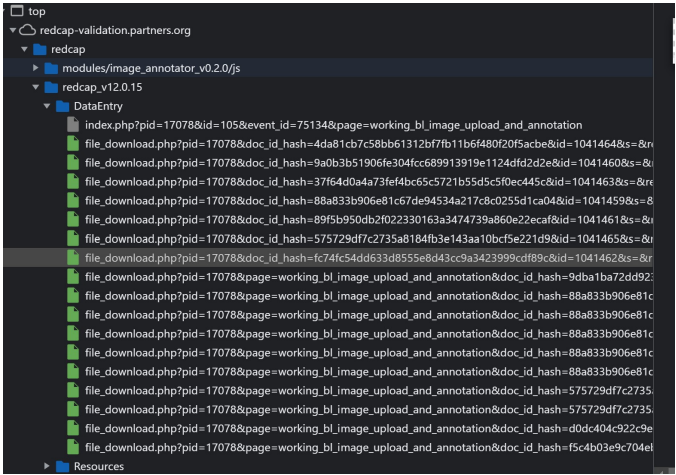The height and width of the screenshot is (475, 676).
Task: Expand the modules/image_annotator_v0.2.0/js folder arrow
Action: click(x=36, y=68)
